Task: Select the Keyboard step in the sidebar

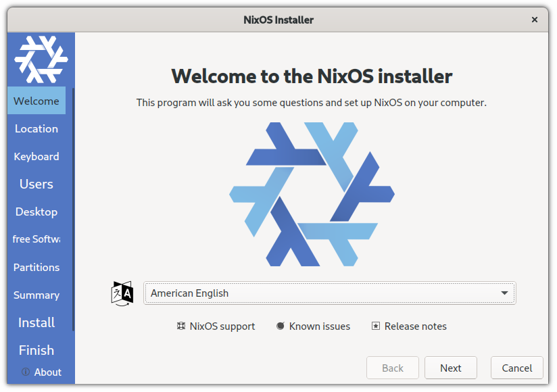Action: click(x=37, y=156)
